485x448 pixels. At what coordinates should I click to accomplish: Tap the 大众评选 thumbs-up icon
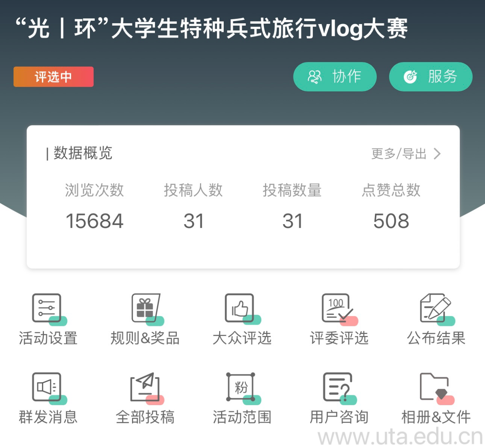click(241, 308)
